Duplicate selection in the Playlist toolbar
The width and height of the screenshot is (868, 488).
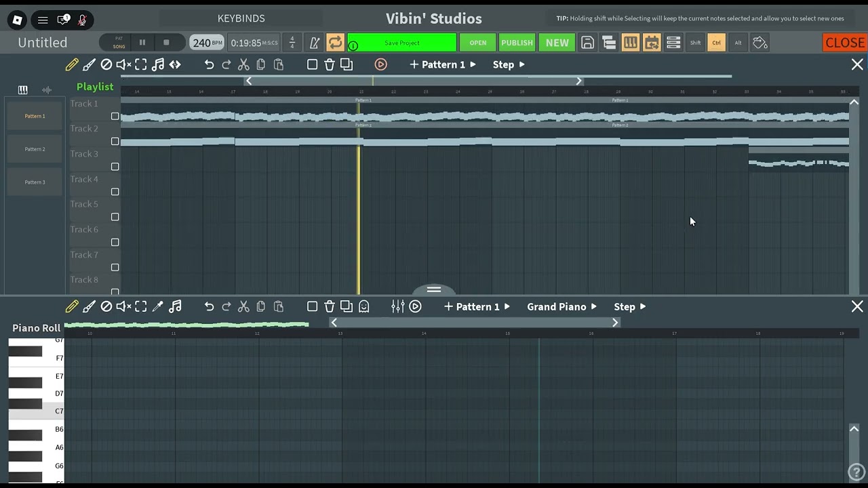[347, 64]
